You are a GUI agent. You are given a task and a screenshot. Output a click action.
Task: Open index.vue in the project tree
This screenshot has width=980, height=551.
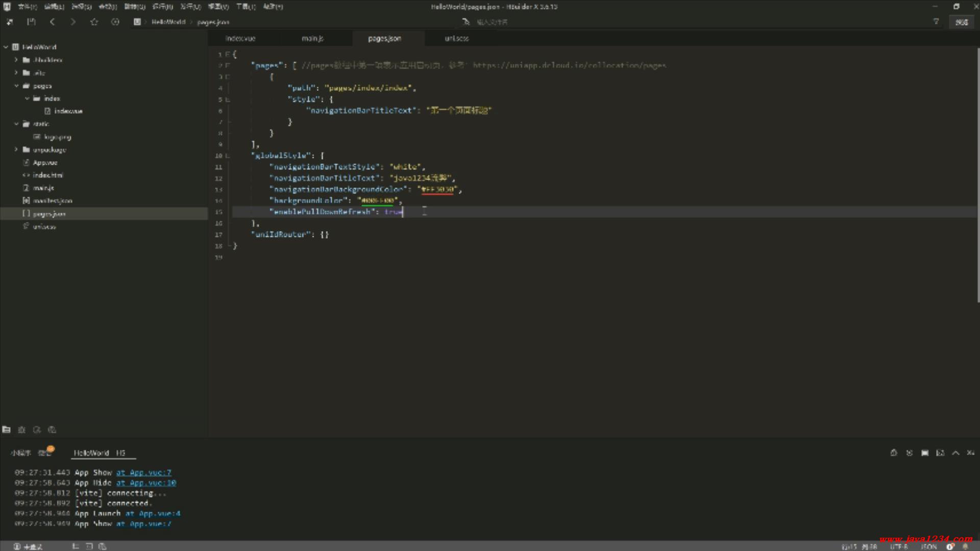click(68, 111)
